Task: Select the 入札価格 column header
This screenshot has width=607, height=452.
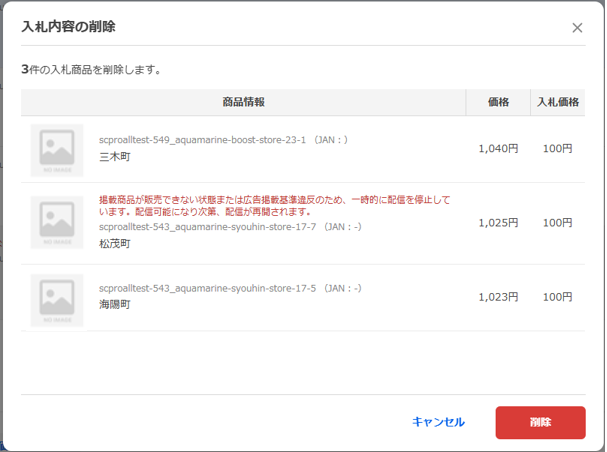Action: [x=558, y=102]
